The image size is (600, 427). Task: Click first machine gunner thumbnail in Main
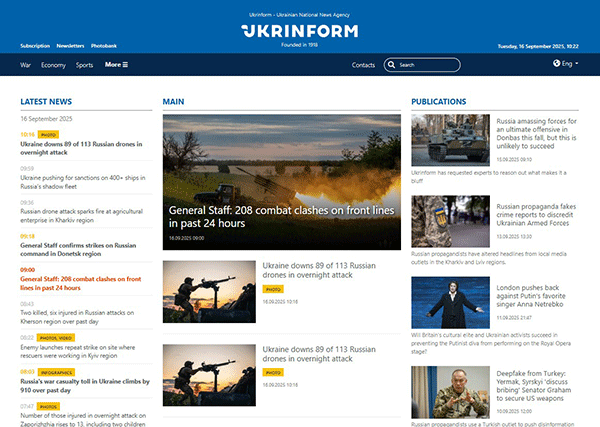click(x=209, y=292)
